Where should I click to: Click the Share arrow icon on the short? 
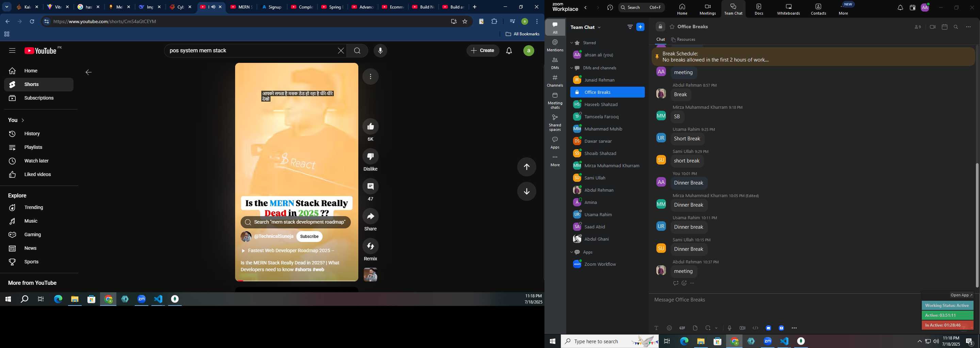pos(370,216)
